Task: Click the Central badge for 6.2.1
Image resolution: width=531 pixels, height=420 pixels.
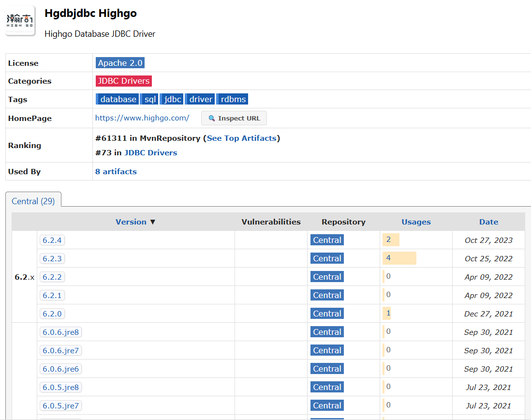Action: pos(327,295)
